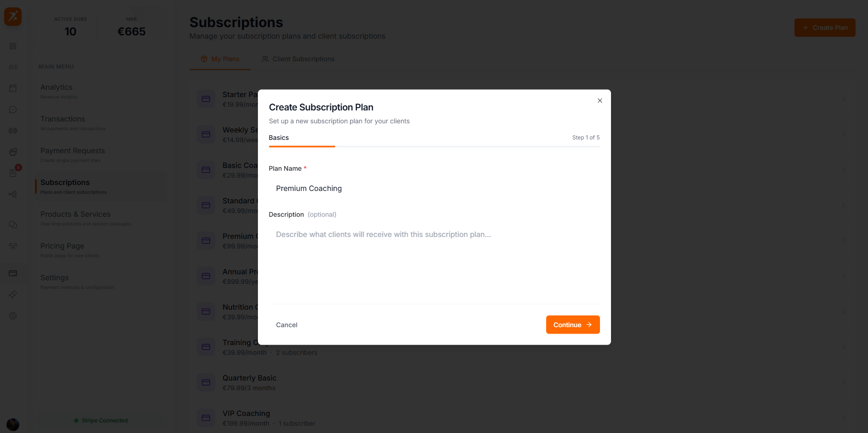Image resolution: width=868 pixels, height=433 pixels.
Task: Open the nutrition bowl icon
Action: [x=13, y=152]
